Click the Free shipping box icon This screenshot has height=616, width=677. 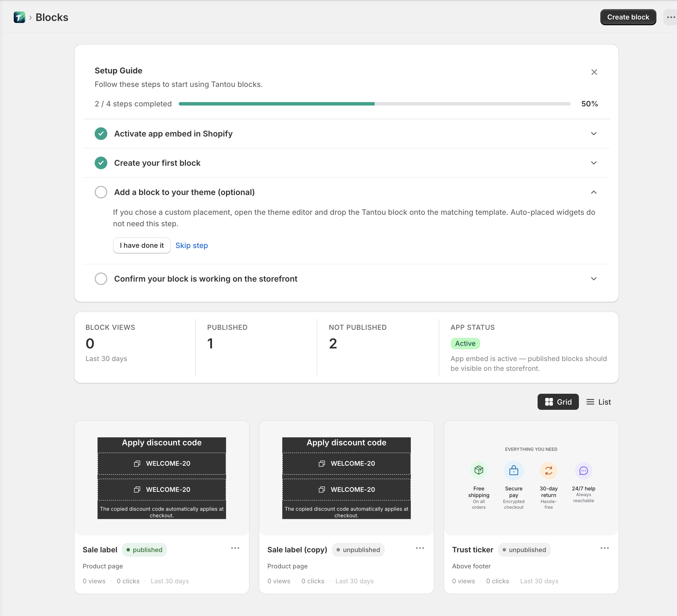pyautogui.click(x=478, y=470)
